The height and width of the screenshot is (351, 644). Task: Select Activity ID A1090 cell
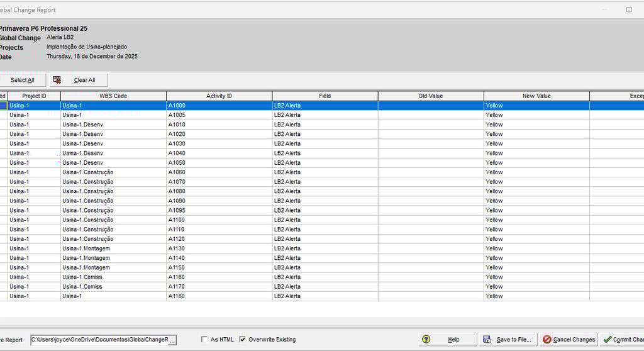click(219, 201)
